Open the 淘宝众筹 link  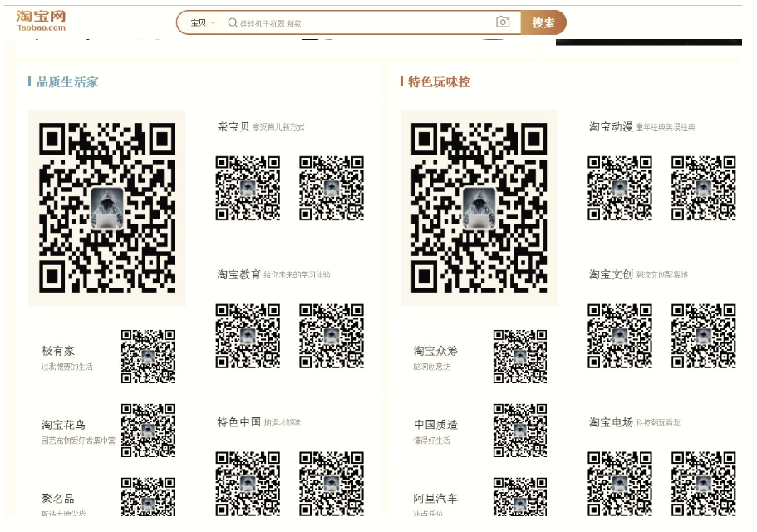435,351
